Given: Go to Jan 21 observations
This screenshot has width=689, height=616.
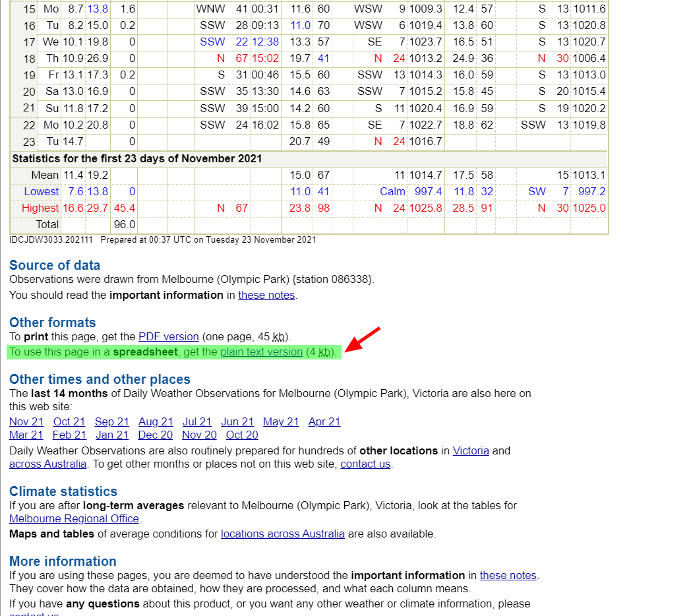Looking at the screenshot, I should click(112, 435).
